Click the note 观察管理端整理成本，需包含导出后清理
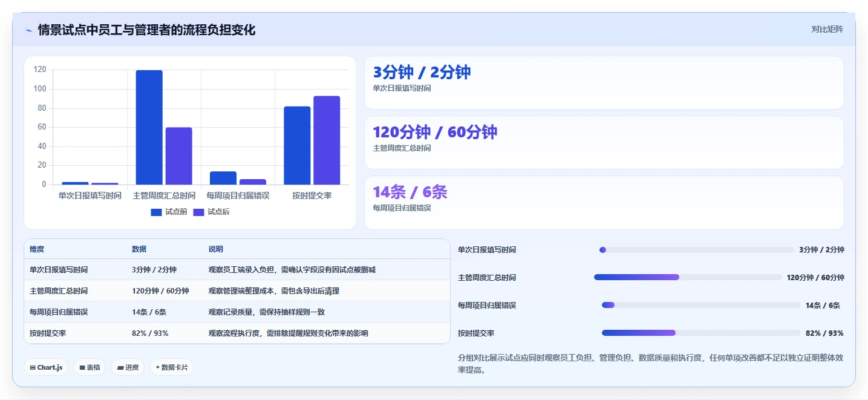 click(x=274, y=291)
